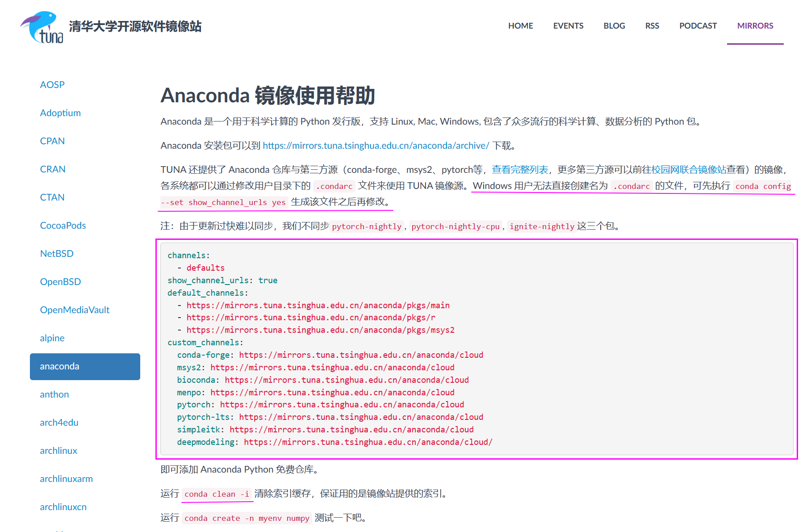Select alpine in the sidebar
811x532 pixels.
(x=52, y=338)
